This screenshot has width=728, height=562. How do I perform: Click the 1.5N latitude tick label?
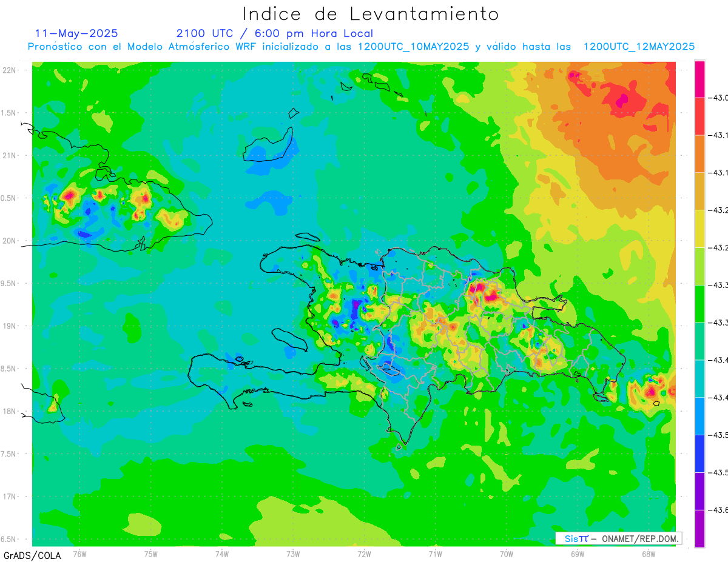tap(9, 113)
